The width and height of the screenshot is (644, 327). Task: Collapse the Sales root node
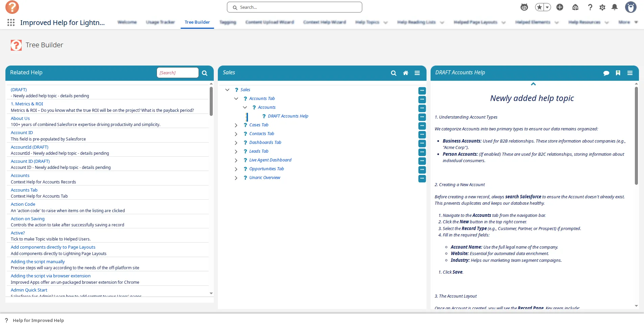227,90
